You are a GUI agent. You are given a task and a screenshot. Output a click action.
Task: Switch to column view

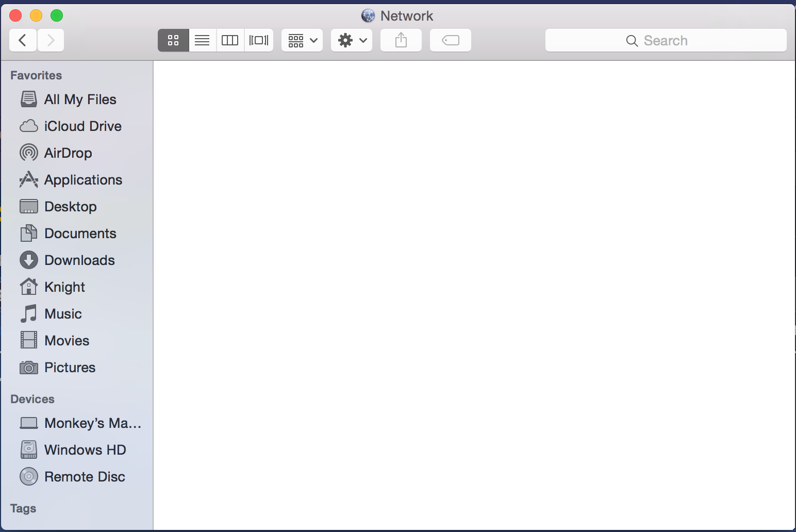230,40
